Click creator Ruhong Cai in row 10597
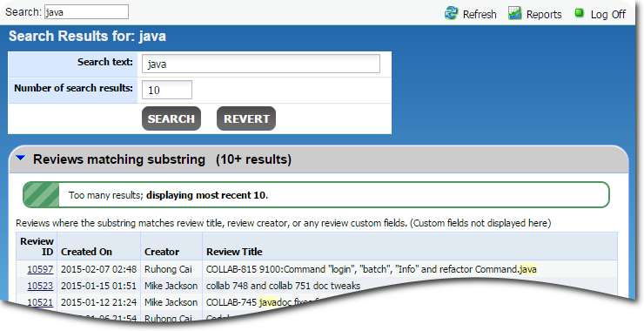Viewport: 644px width, 331px height. (x=168, y=270)
